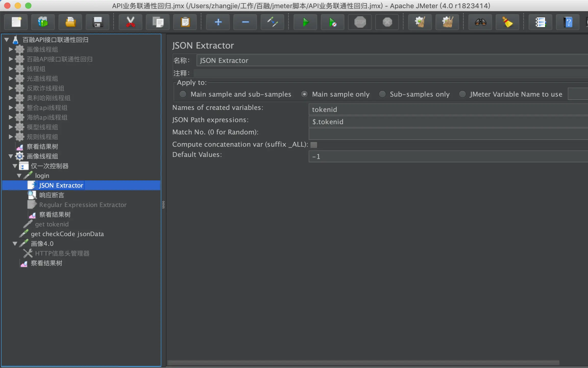Click the Cut scissors icon
The image size is (588, 368).
coord(130,22)
